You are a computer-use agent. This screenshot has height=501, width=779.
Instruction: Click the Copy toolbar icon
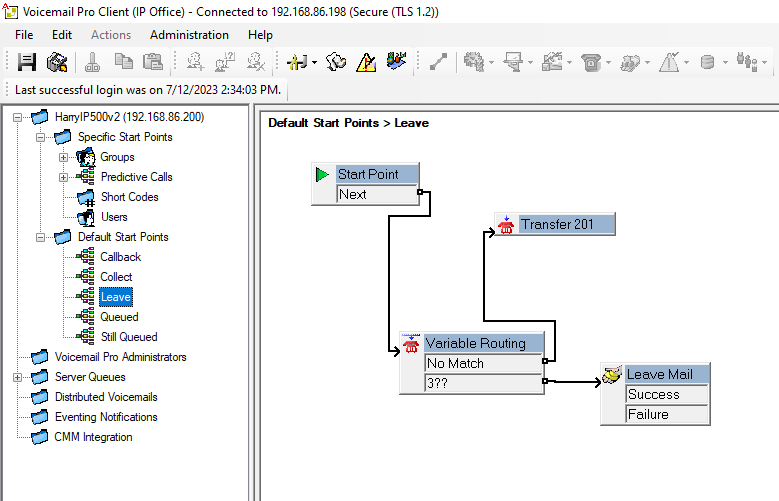(123, 62)
